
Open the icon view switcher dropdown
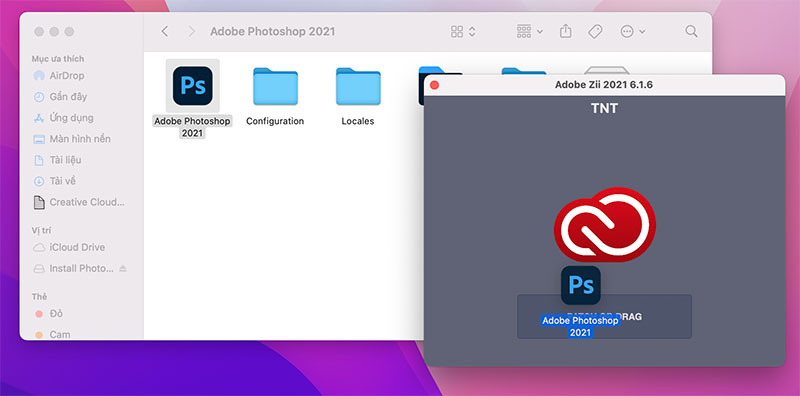point(463,32)
